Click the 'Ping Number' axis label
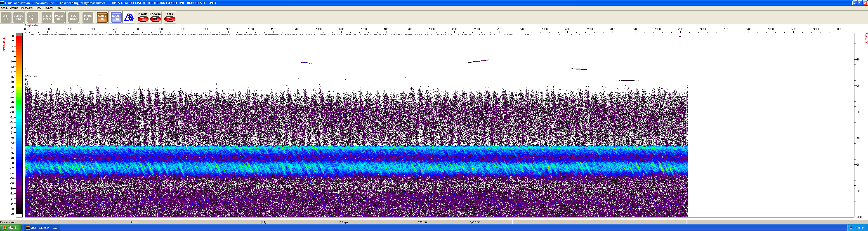868x231 pixels. pos(32,25)
